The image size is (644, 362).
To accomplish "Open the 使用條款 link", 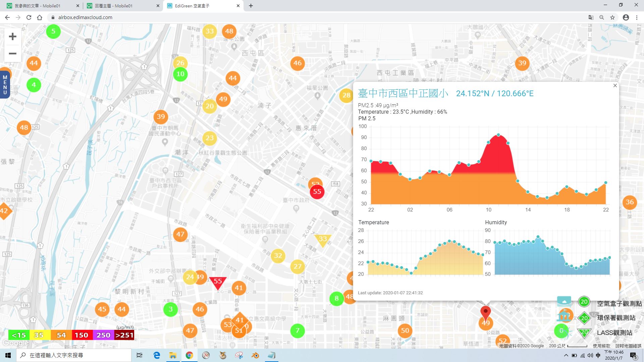I will pyautogui.click(x=602, y=346).
